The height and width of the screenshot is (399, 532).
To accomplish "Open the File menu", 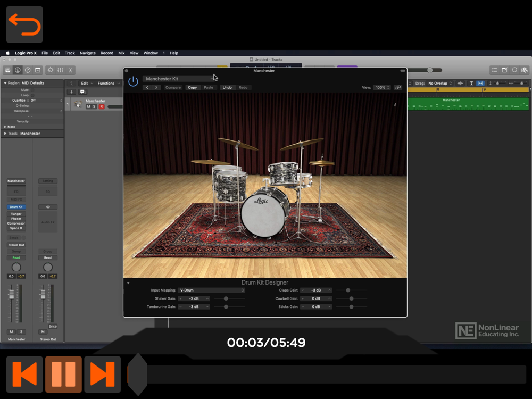I will click(x=45, y=53).
